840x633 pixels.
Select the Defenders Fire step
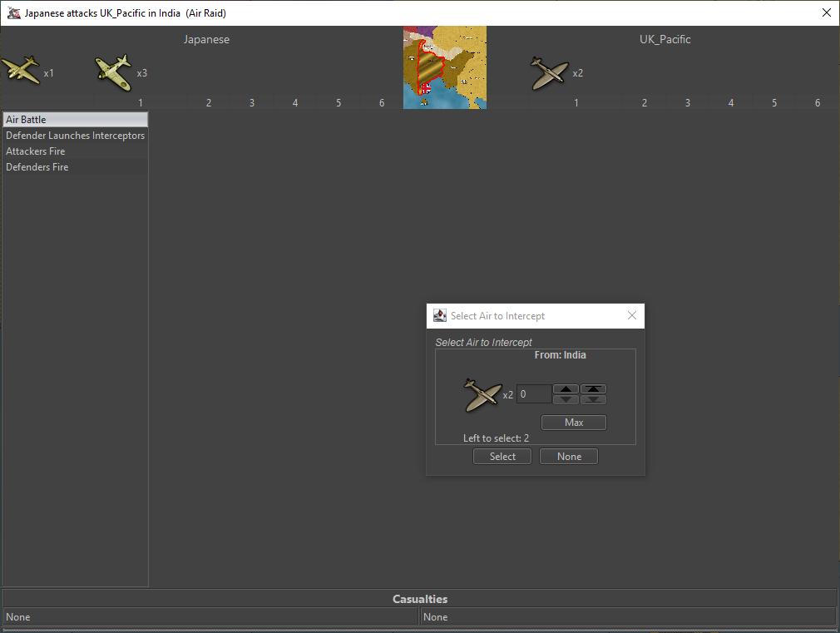pos(75,167)
